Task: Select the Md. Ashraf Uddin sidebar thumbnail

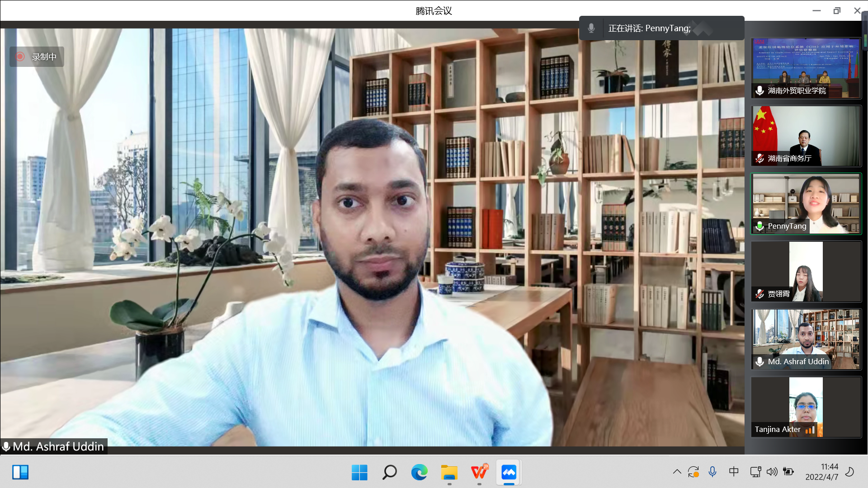Action: point(806,339)
